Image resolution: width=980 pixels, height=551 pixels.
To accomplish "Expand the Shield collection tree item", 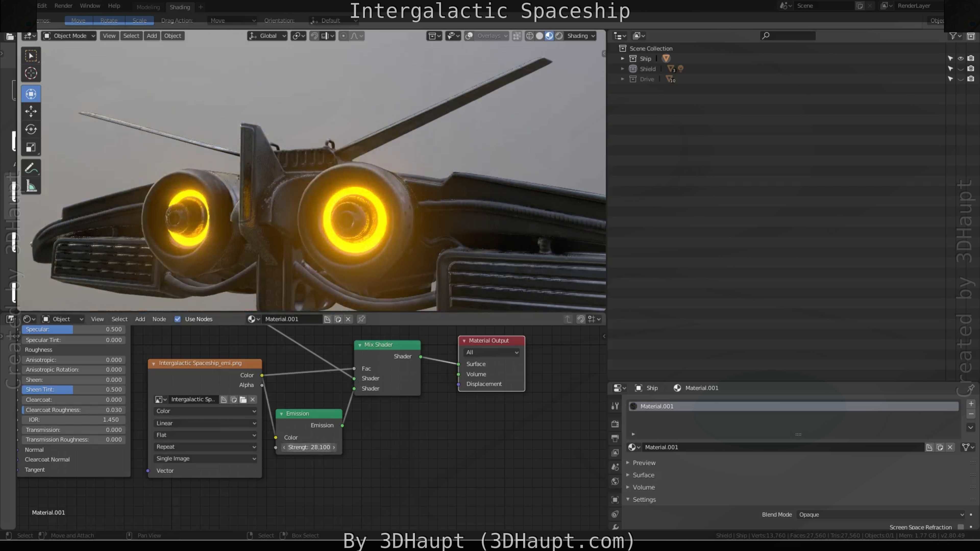I will tap(622, 69).
